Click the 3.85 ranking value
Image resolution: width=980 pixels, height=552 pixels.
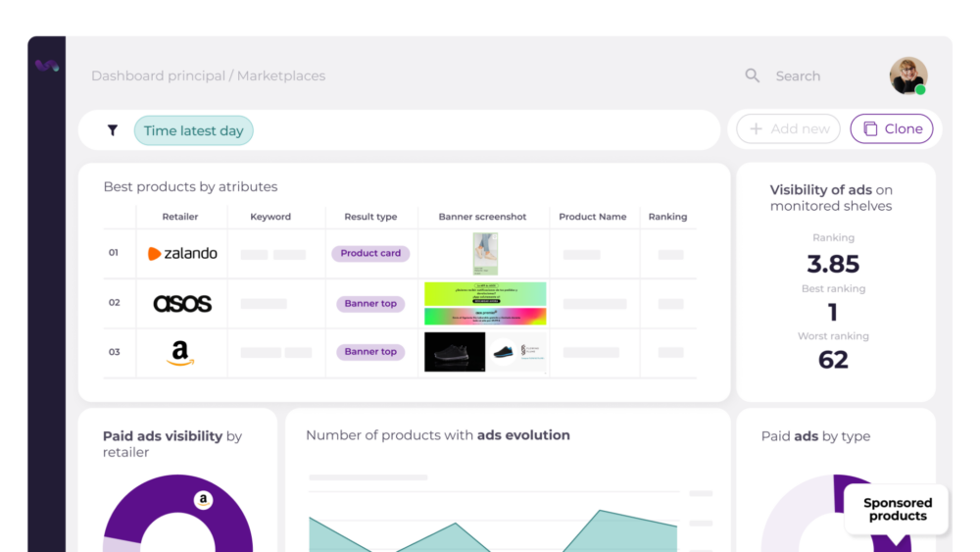(833, 264)
